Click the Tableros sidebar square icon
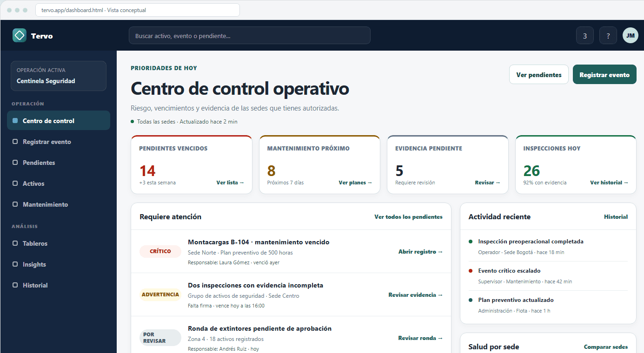 tap(15, 243)
